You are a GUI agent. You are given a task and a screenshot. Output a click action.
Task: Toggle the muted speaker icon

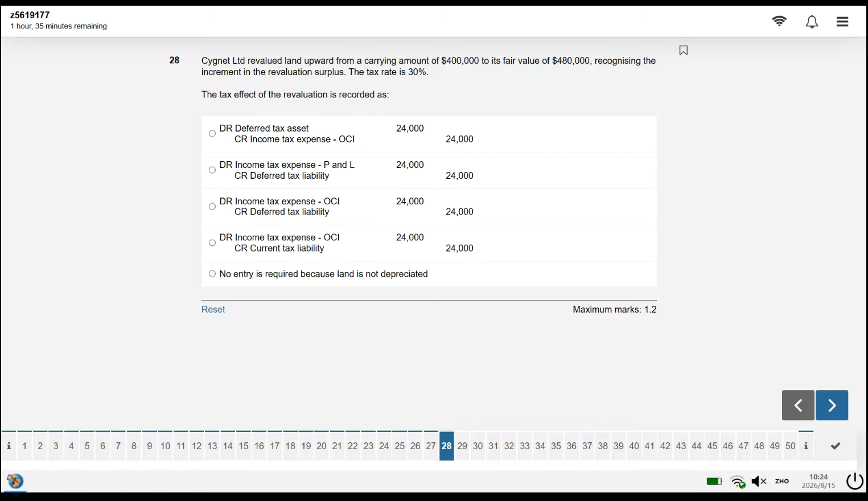pos(759,482)
